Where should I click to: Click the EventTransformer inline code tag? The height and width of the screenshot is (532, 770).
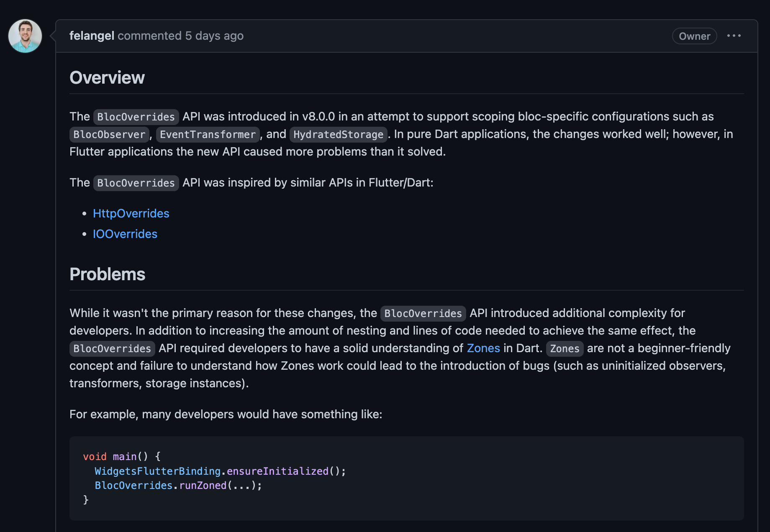[208, 135]
